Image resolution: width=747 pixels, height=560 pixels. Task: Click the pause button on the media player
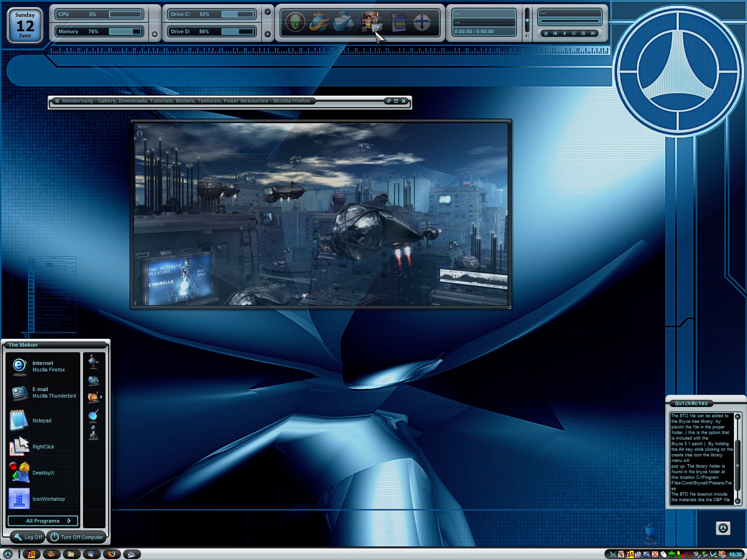tap(574, 34)
